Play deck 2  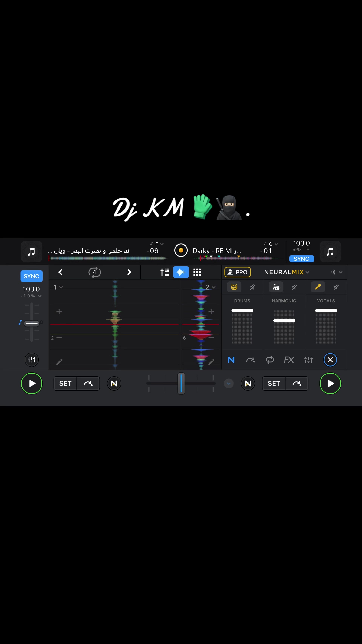coord(330,383)
